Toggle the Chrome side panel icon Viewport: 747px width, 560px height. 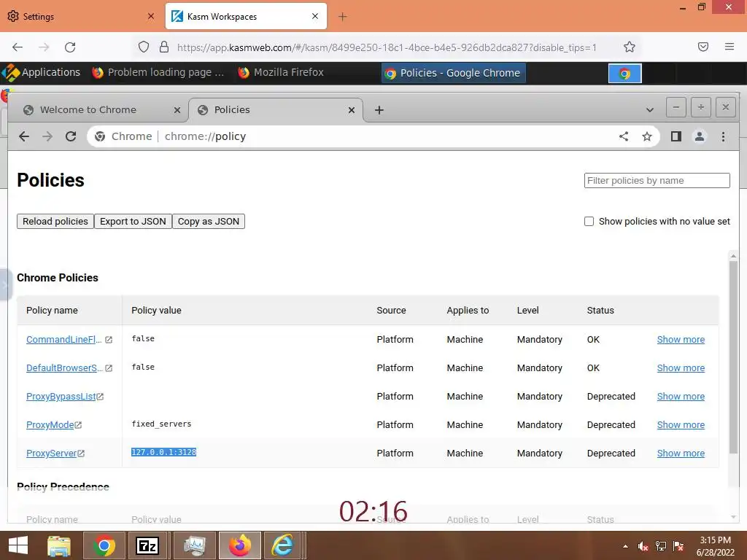click(x=676, y=136)
